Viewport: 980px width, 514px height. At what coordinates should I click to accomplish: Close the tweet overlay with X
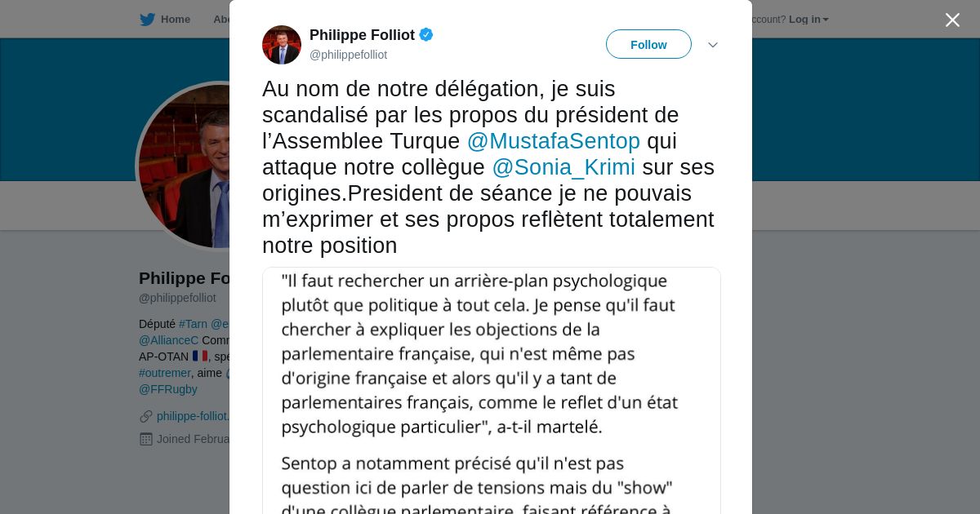click(952, 20)
